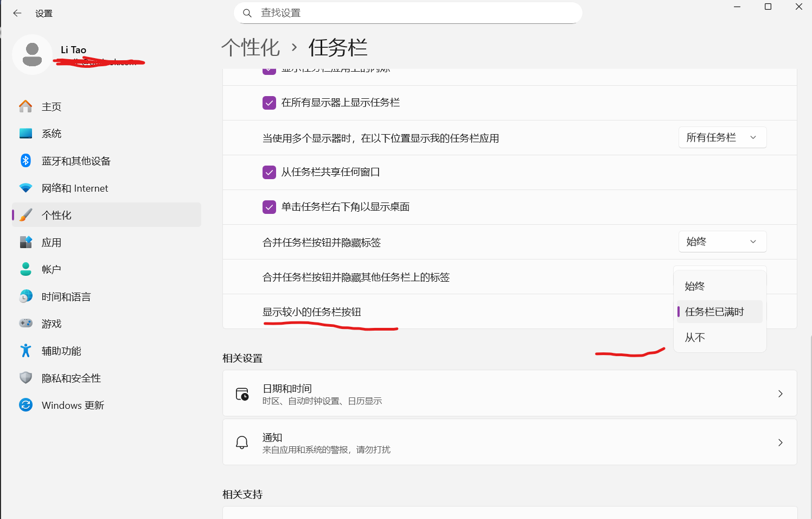Go to Accounts settings
The image size is (812, 519).
[50, 269]
